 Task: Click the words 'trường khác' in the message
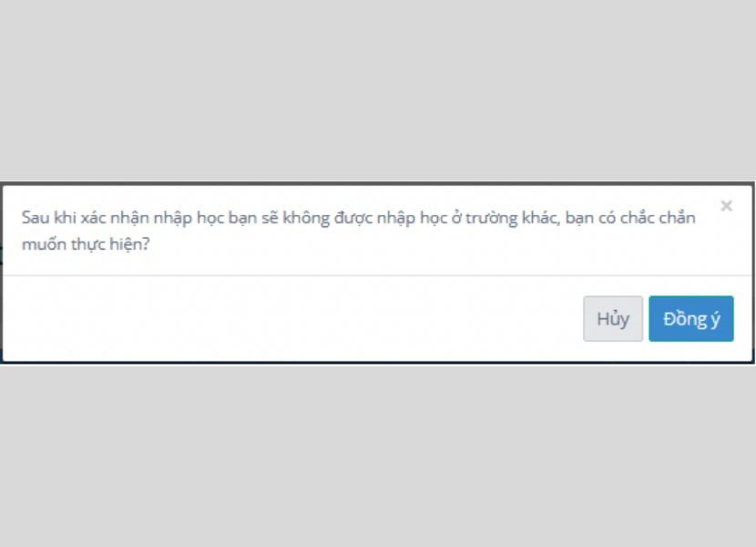(x=513, y=218)
